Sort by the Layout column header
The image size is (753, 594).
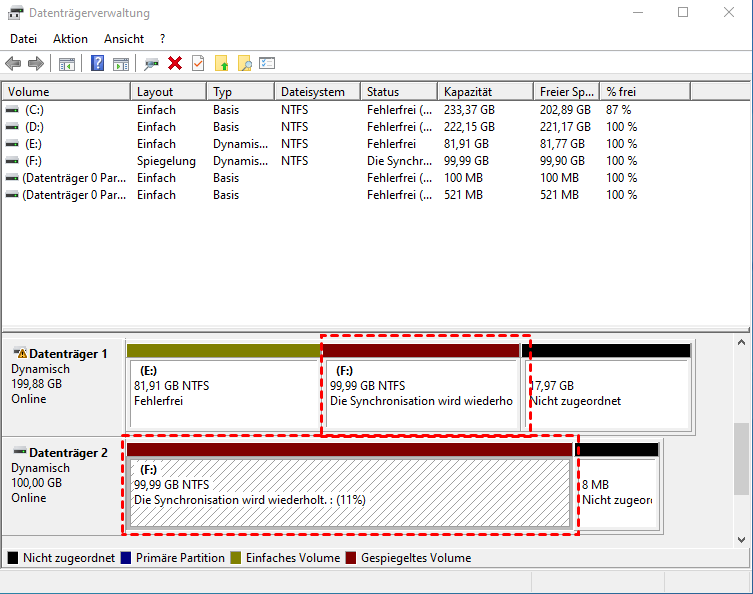[169, 92]
